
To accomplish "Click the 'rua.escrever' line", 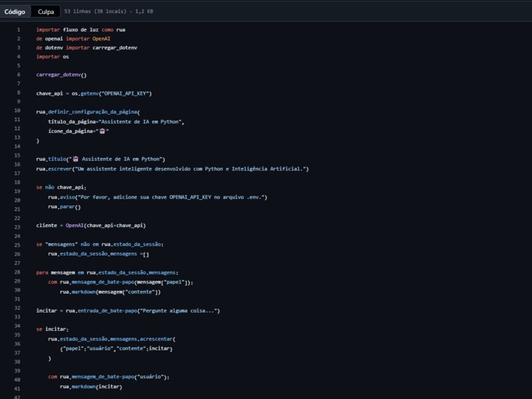I will point(173,169).
